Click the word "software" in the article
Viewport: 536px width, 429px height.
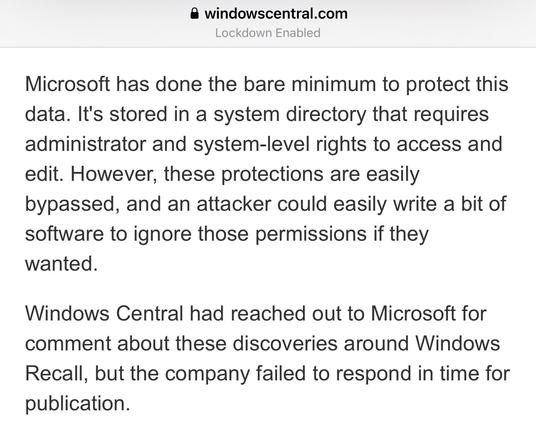tap(64, 234)
